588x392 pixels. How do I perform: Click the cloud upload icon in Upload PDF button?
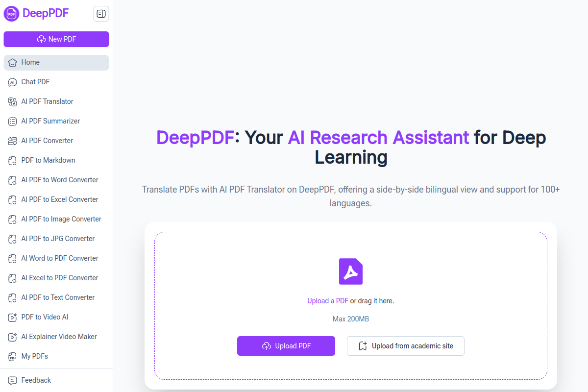pyautogui.click(x=267, y=346)
